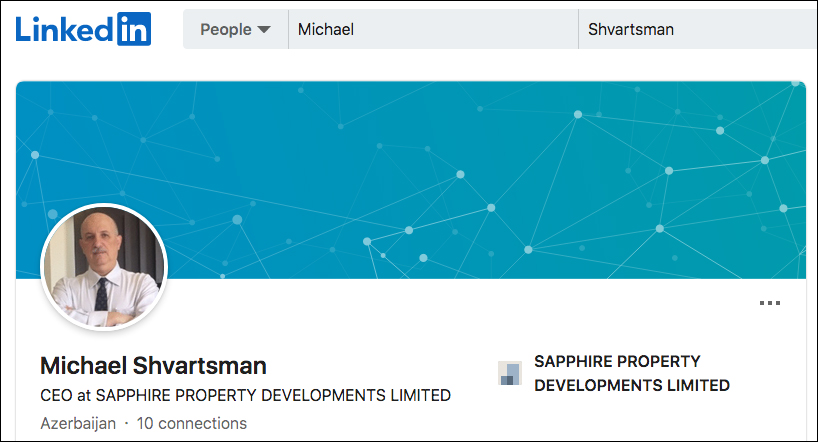This screenshot has height=442, width=818.
Task: Click the last name field containing Shvartsman
Action: coord(697,29)
